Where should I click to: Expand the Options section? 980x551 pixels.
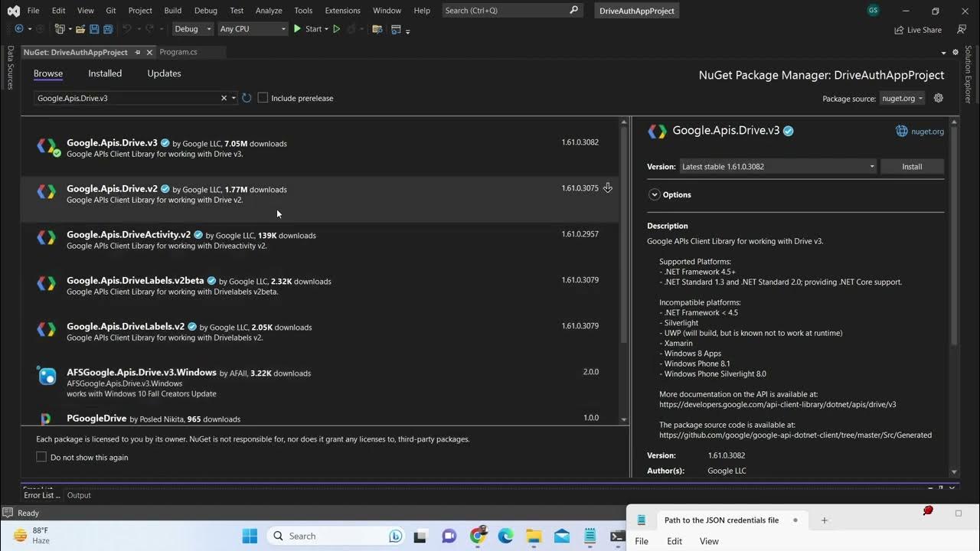pos(655,194)
